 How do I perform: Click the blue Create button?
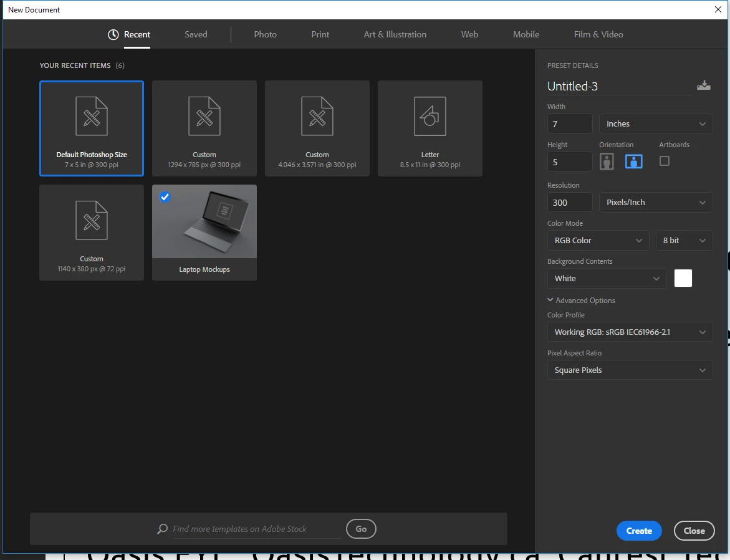click(639, 531)
